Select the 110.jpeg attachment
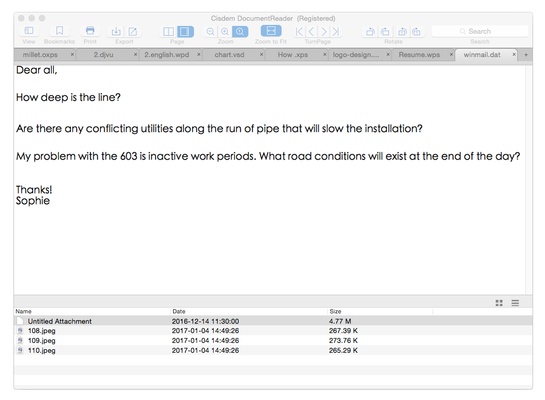Image resolution: width=545 pixels, height=400 pixels. point(273,350)
